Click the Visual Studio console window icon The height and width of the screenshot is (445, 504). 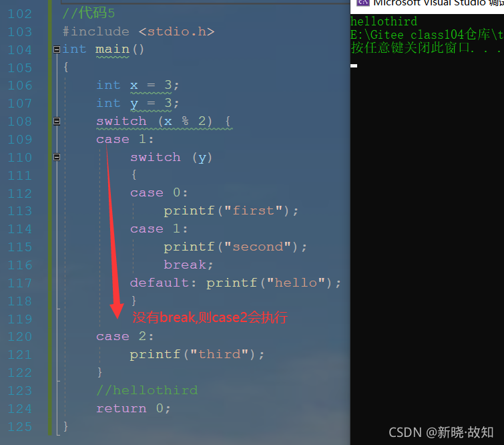pos(362,3)
